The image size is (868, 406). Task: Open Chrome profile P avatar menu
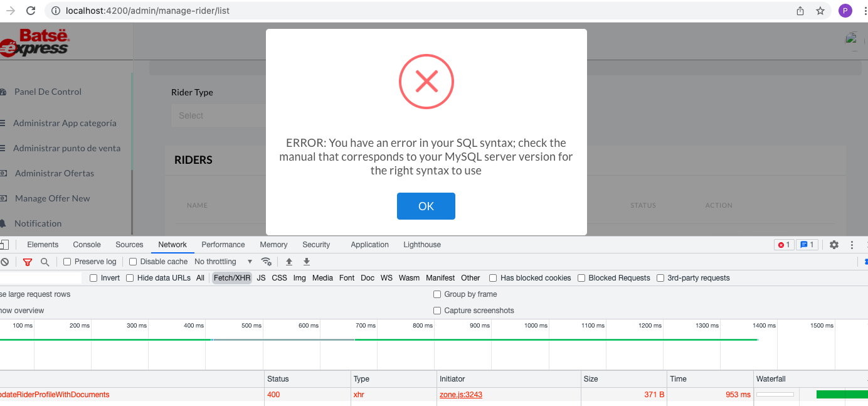point(845,11)
